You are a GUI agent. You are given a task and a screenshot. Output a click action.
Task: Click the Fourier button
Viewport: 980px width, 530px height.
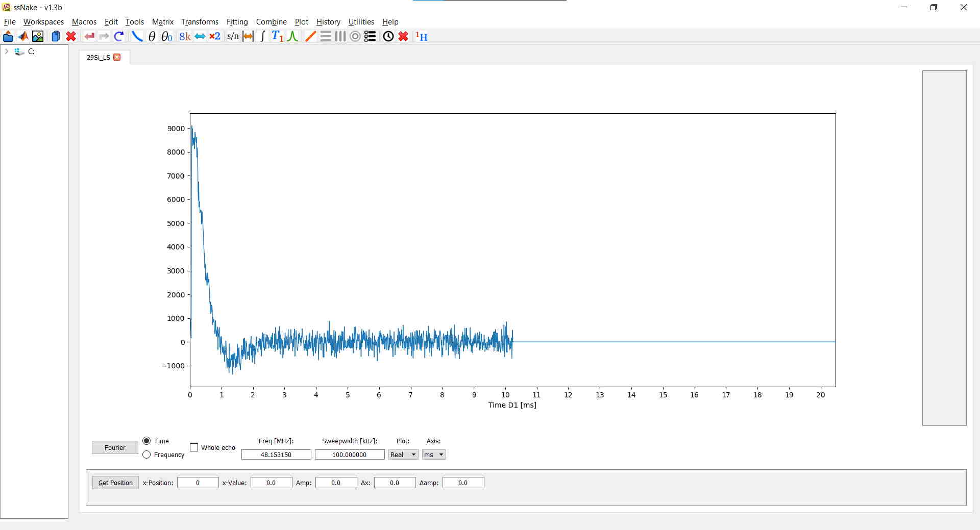coord(115,447)
